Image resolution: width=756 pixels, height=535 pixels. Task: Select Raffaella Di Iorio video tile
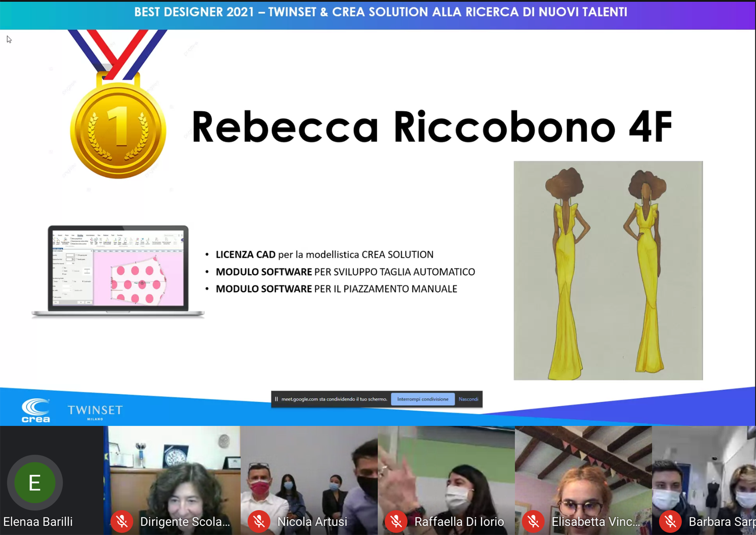446,480
